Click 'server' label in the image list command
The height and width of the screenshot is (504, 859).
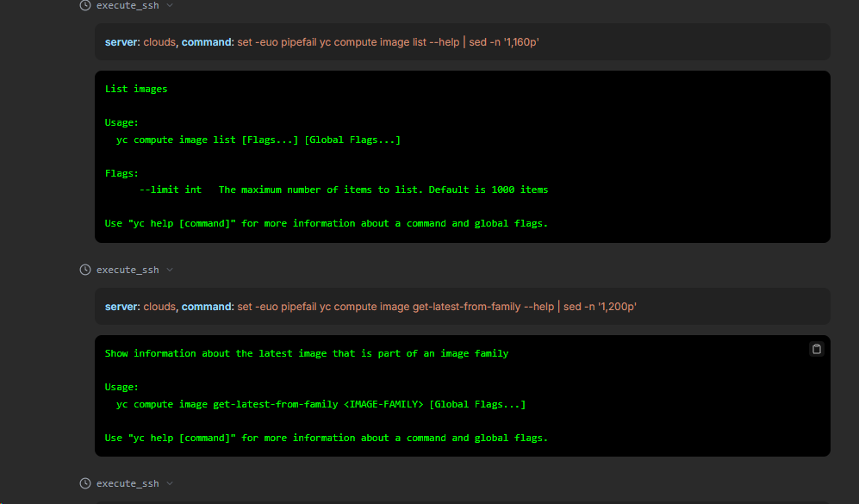122,42
